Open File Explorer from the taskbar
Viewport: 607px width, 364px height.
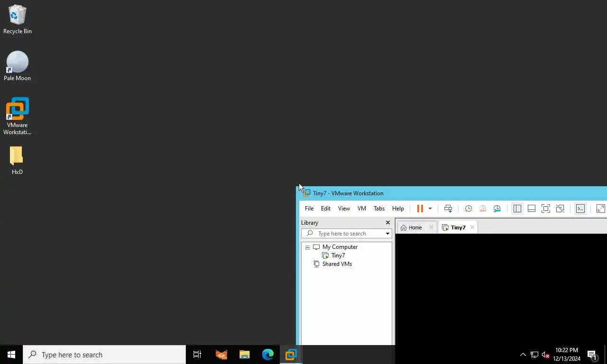[245, 355]
